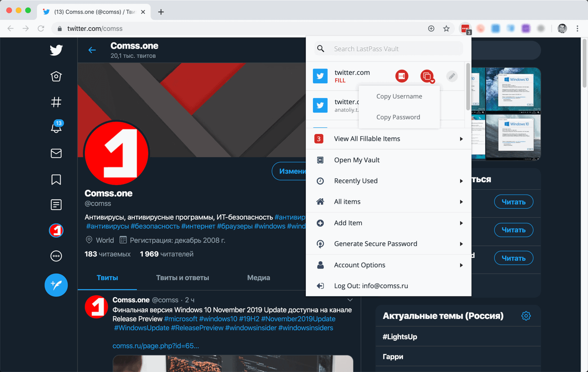The image size is (588, 372).
Task: Switch to the Медиа tab
Action: tap(258, 278)
